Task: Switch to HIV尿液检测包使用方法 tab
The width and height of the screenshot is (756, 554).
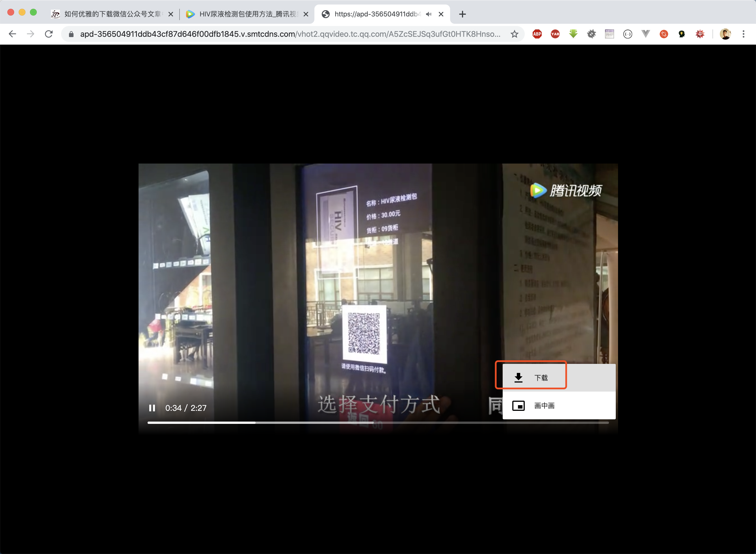Action: coord(248,14)
